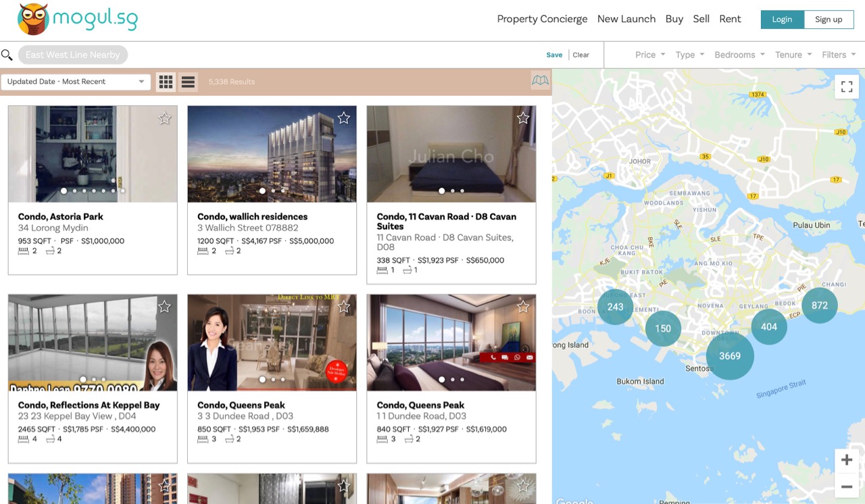This screenshot has width=865, height=504.
Task: Open the New Launch menu item
Action: 626,19
